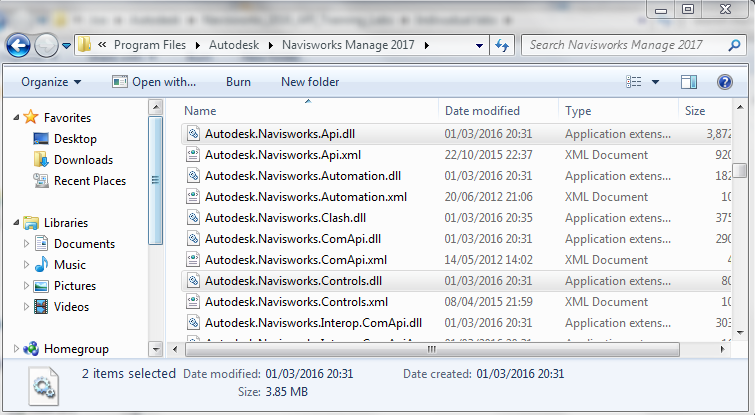This screenshot has width=755, height=415.
Task: Sort by the Type column header
Action: coord(618,111)
